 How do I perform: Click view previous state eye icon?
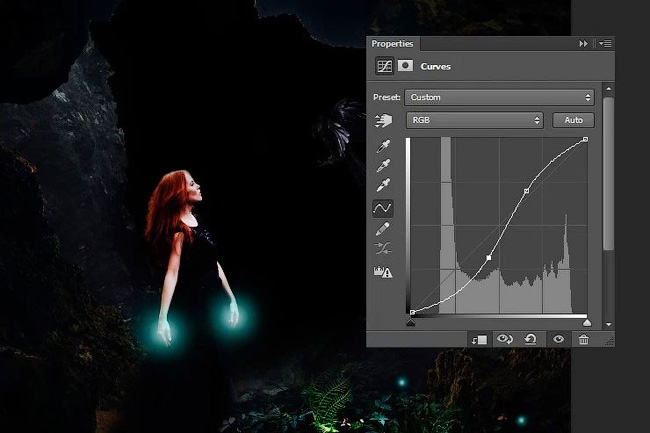point(505,339)
